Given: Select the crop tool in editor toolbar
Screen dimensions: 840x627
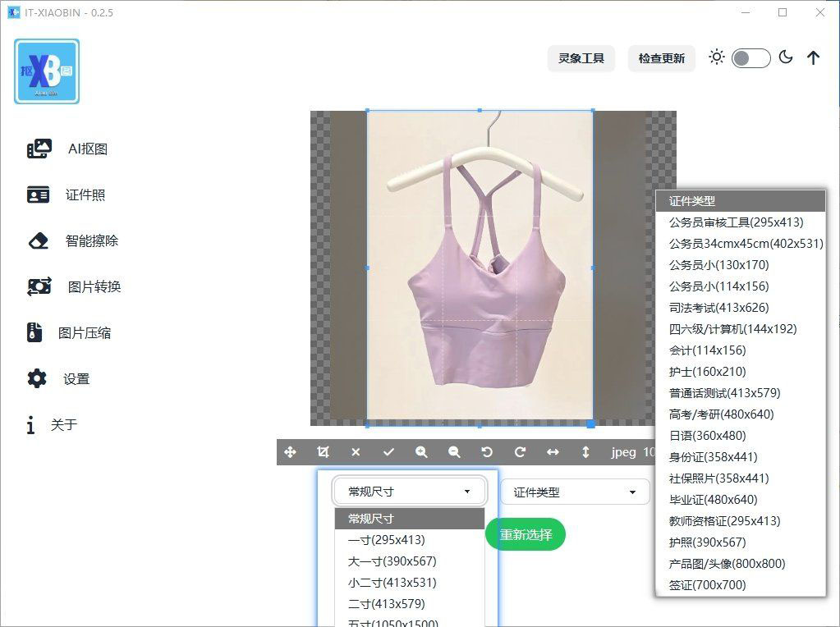Looking at the screenshot, I should click(x=323, y=451).
